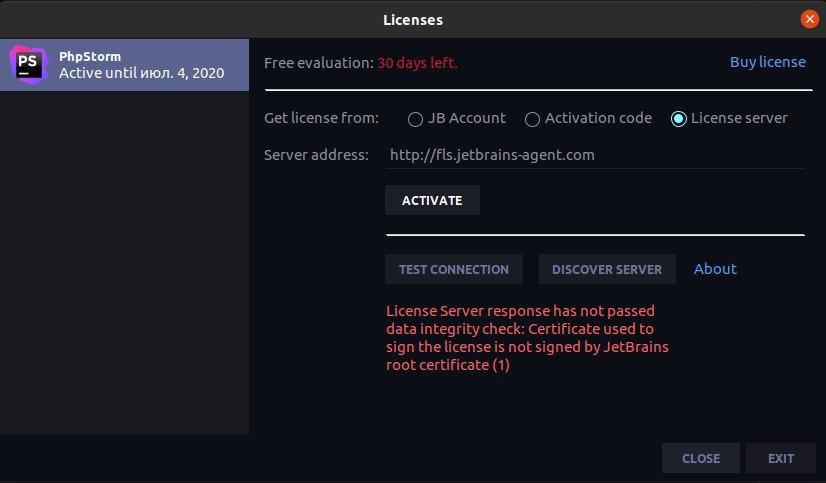Click the 'Free evaluation:' label

[x=319, y=63]
